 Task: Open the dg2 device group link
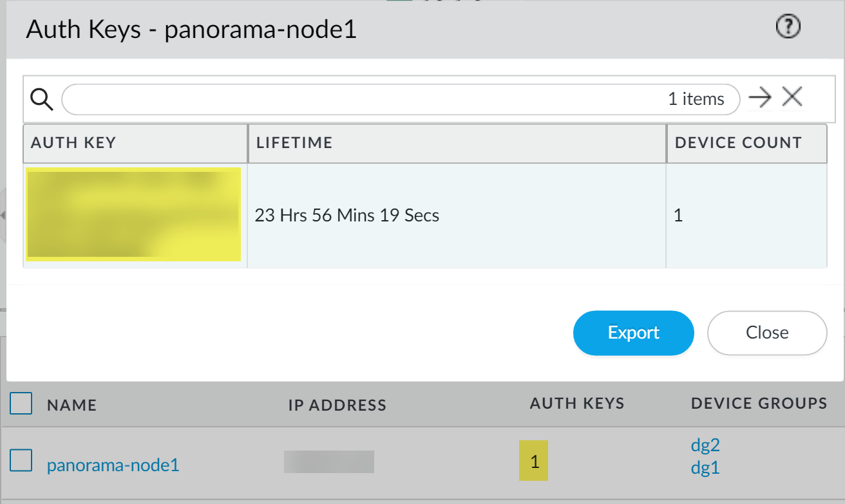click(705, 445)
